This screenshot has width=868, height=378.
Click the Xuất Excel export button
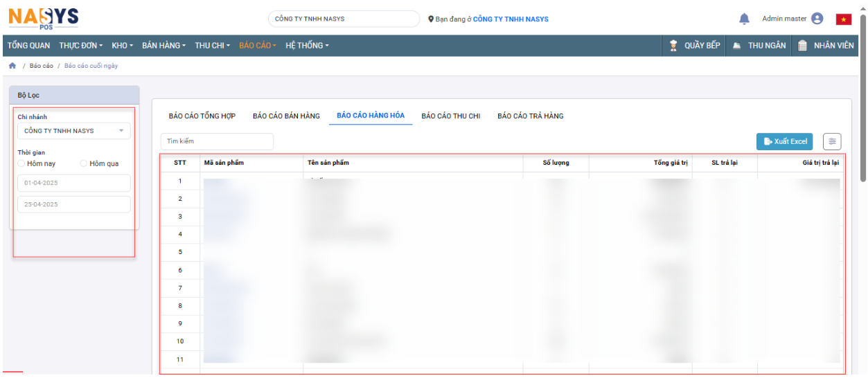pos(784,141)
